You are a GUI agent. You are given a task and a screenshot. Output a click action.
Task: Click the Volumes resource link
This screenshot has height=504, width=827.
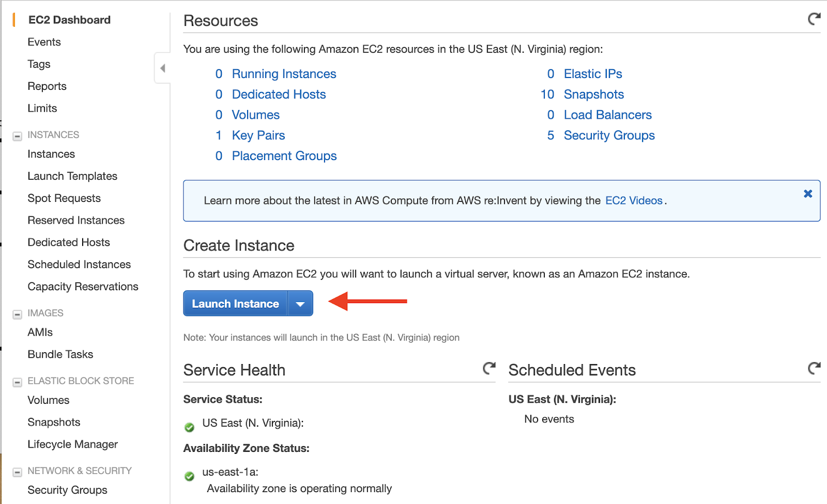click(x=256, y=115)
